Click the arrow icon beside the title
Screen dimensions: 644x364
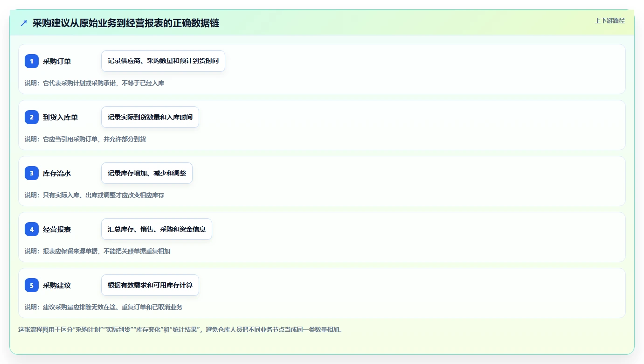click(24, 23)
